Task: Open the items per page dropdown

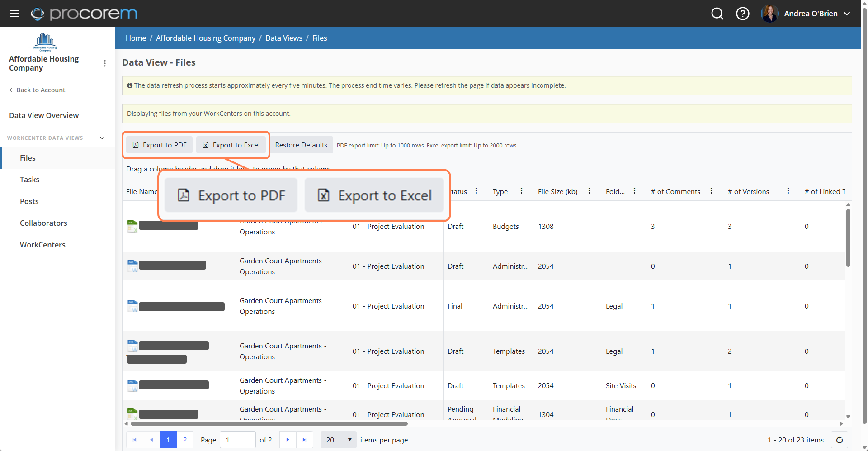Action: pyautogui.click(x=339, y=440)
